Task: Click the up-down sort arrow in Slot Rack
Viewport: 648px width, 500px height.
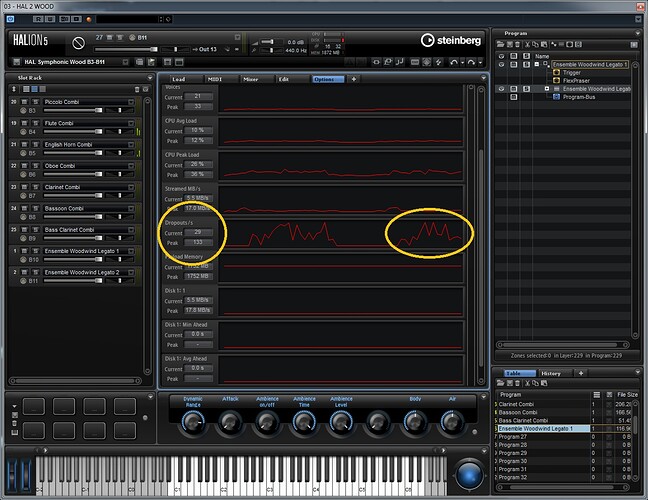Action: click(x=14, y=89)
